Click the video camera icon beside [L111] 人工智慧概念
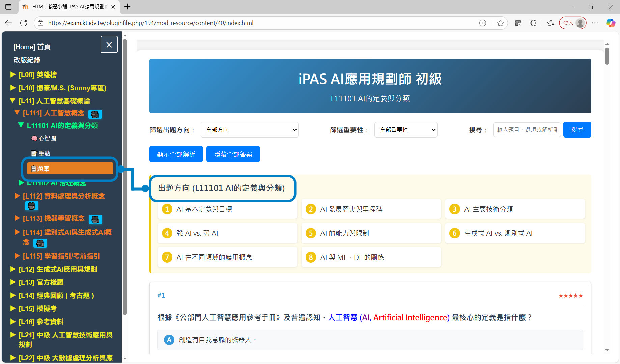This screenshot has width=620, height=364. [x=95, y=114]
